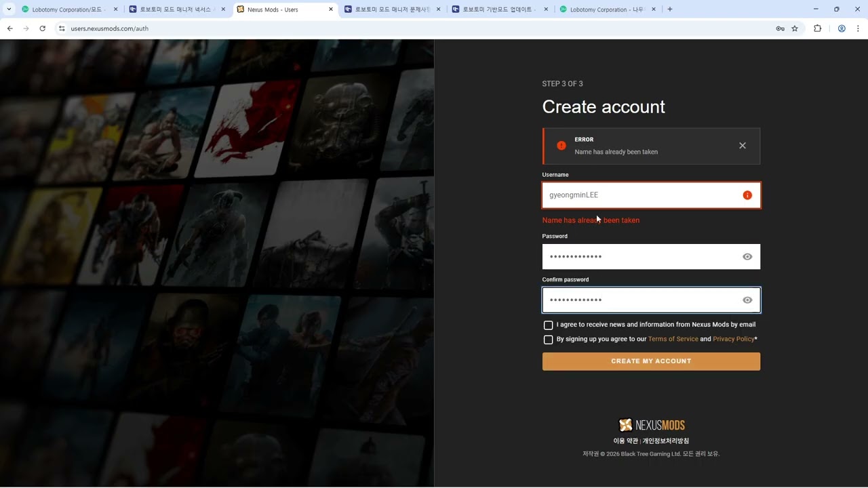Restore down the browser window
Screen dimensions: 868x488
coord(837,9)
